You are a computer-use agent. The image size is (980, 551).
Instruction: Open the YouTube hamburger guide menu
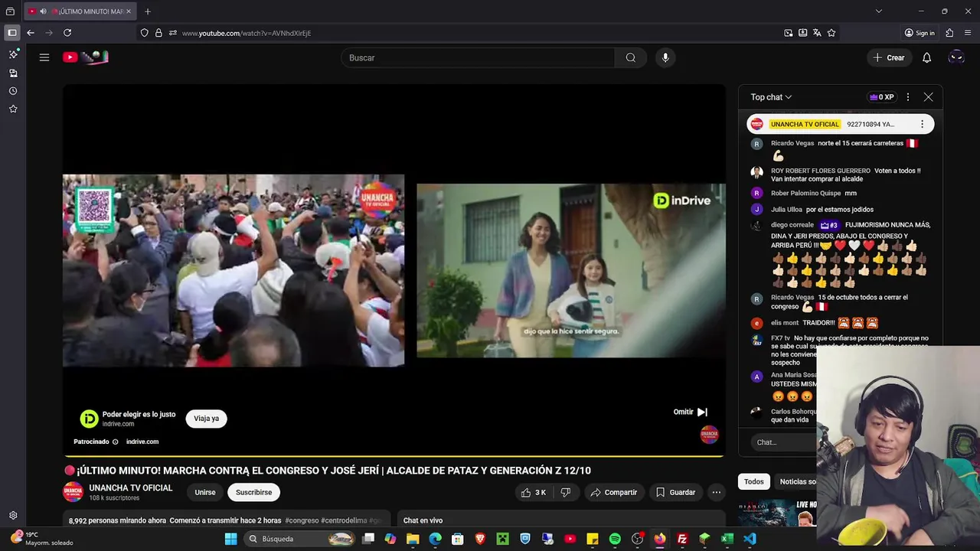click(44, 57)
